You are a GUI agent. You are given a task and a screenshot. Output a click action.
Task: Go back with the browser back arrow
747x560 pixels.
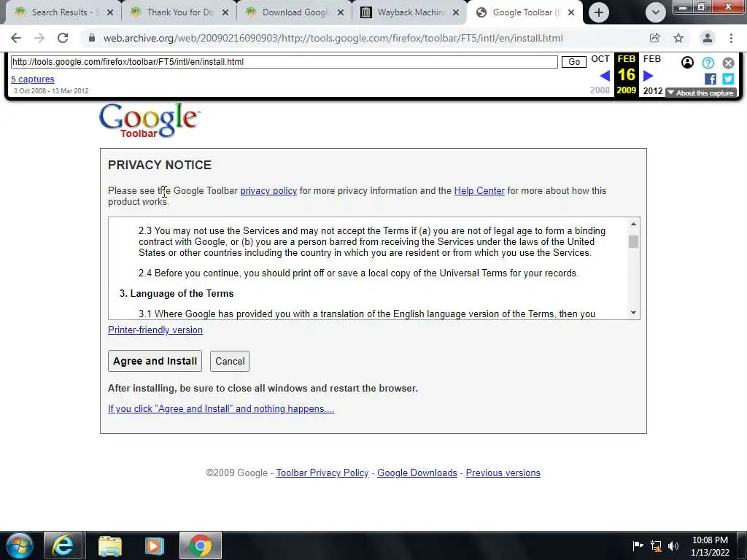coord(16,38)
